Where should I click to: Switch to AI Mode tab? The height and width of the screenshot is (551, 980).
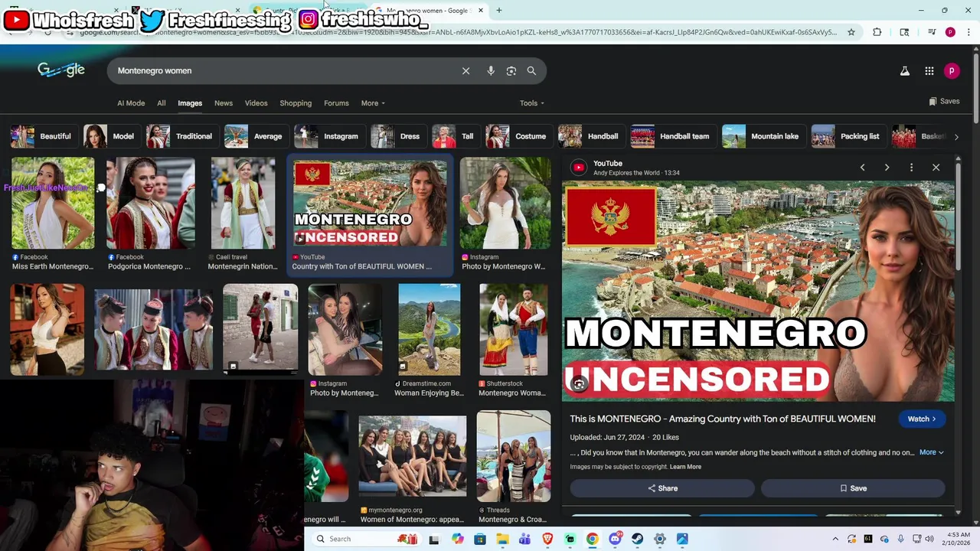[x=131, y=103]
